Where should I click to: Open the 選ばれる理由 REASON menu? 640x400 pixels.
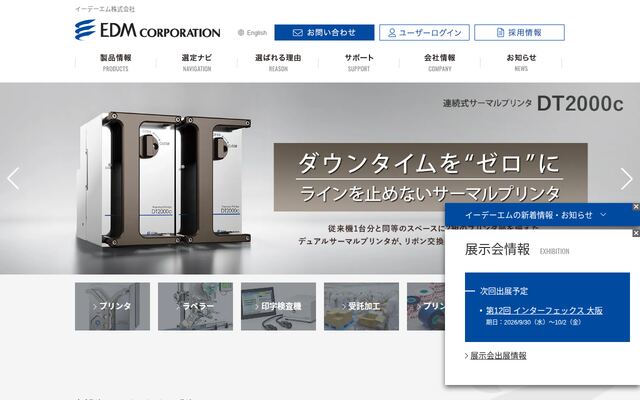pyautogui.click(x=278, y=62)
